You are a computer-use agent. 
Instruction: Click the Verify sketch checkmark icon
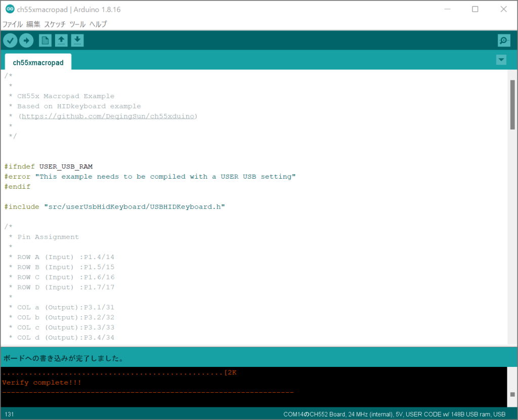click(x=10, y=40)
